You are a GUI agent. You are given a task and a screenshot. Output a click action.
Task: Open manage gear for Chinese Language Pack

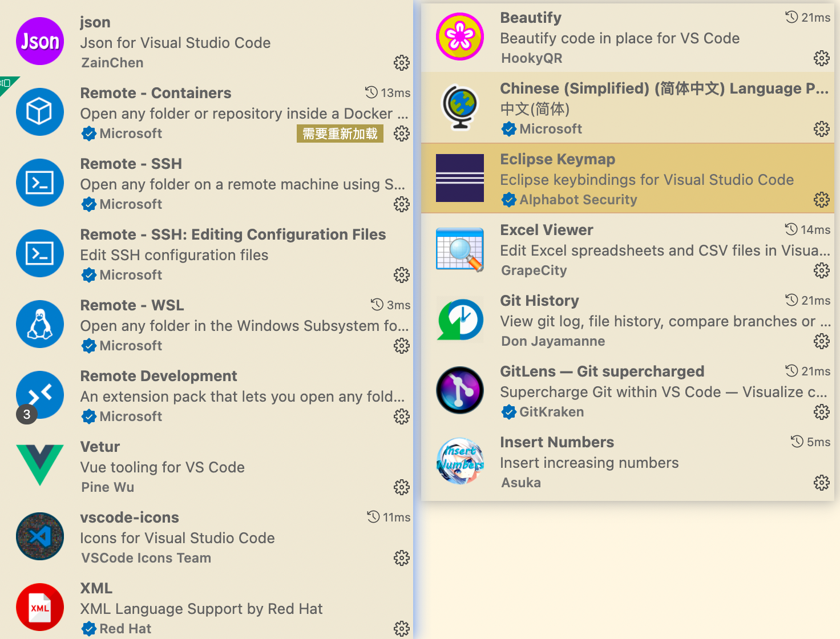pos(822,129)
